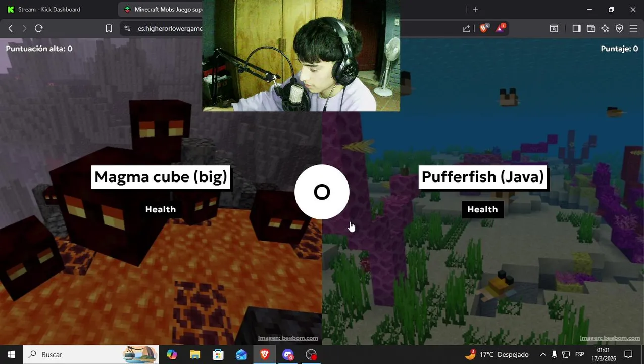Open Outlook from taskbar
This screenshot has height=364, width=644.
tap(241, 355)
